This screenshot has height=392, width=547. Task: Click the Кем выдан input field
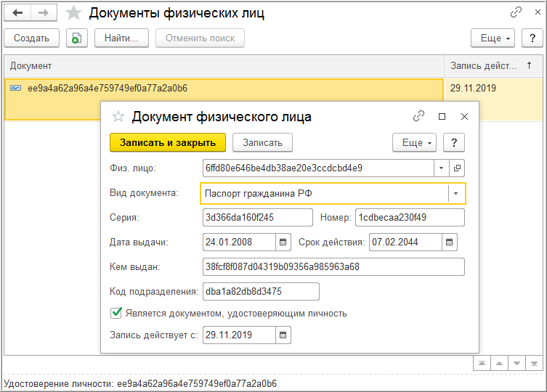click(x=334, y=266)
